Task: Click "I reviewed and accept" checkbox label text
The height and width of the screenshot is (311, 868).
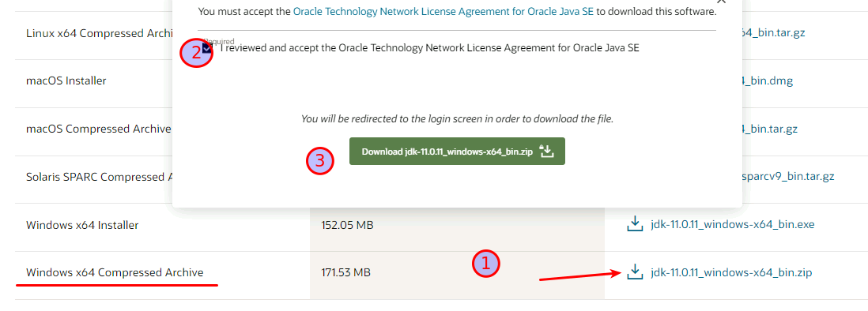Action: pos(429,48)
